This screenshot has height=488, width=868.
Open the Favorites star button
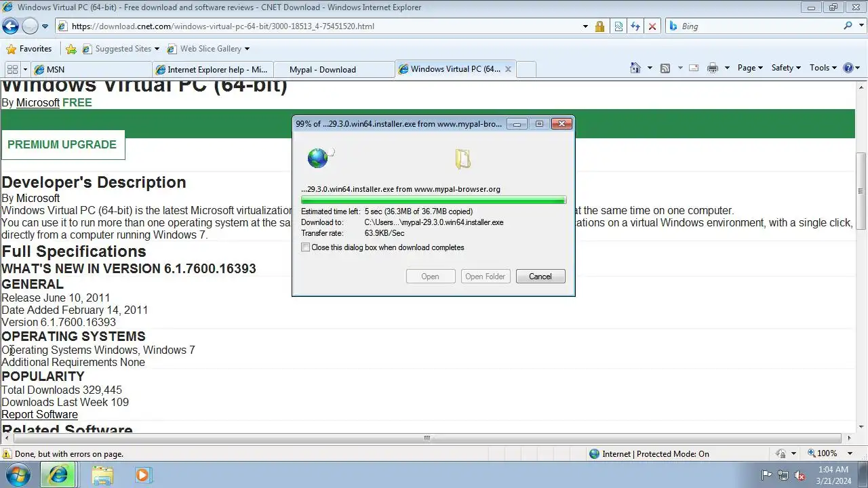click(29, 49)
